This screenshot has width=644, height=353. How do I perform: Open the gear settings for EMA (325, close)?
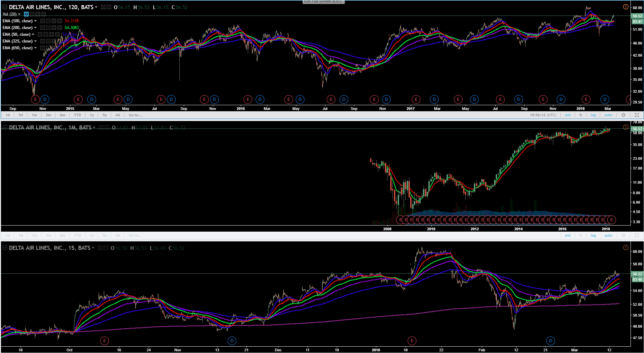[48, 41]
